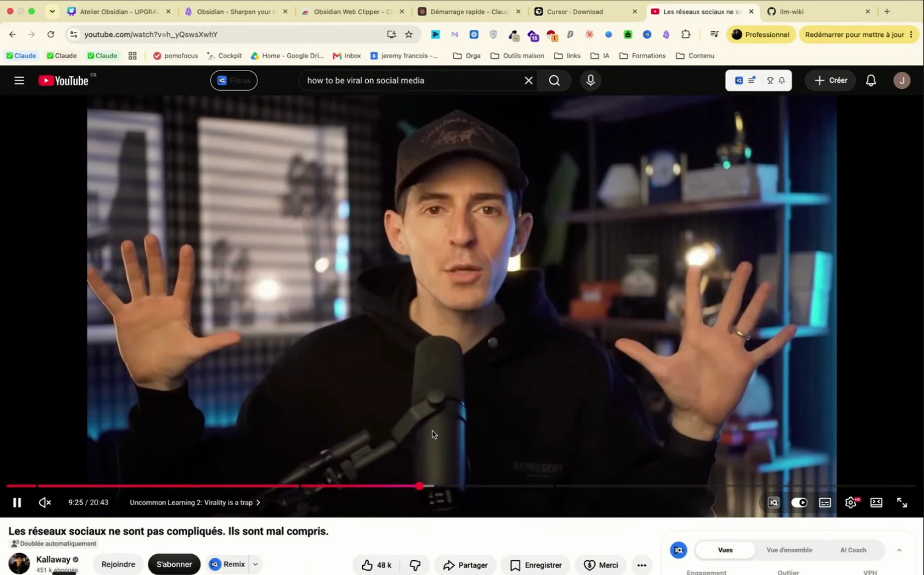
Task: Open the Formations bookmarks folder
Action: 643,56
